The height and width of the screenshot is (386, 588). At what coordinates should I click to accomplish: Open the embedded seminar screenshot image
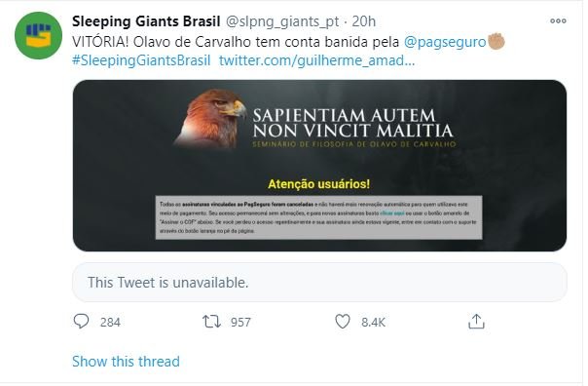click(x=319, y=166)
